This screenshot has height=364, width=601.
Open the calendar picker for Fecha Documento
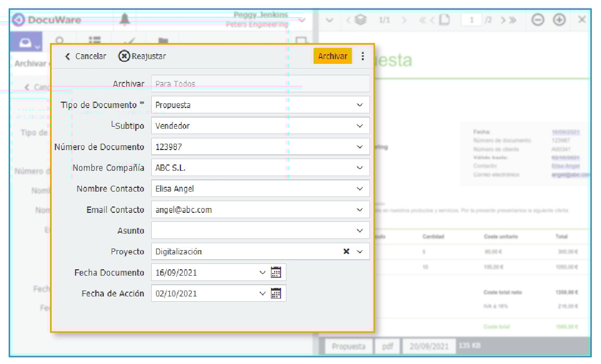tap(276, 272)
